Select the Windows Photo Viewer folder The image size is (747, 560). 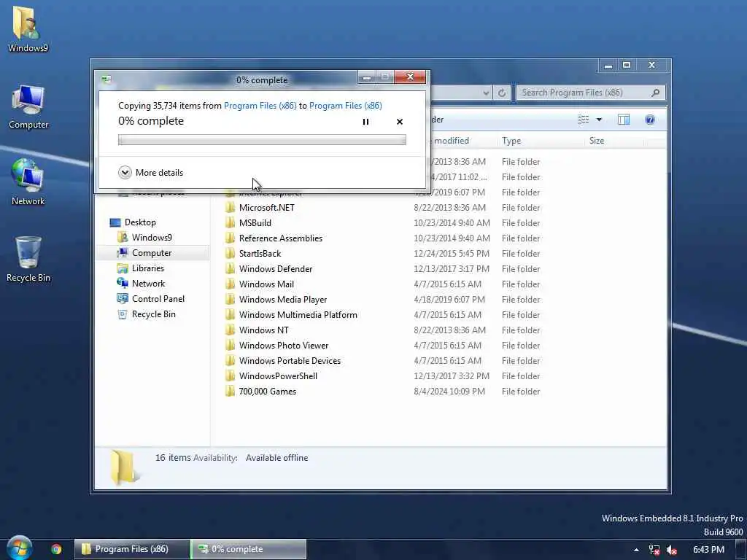coord(284,345)
